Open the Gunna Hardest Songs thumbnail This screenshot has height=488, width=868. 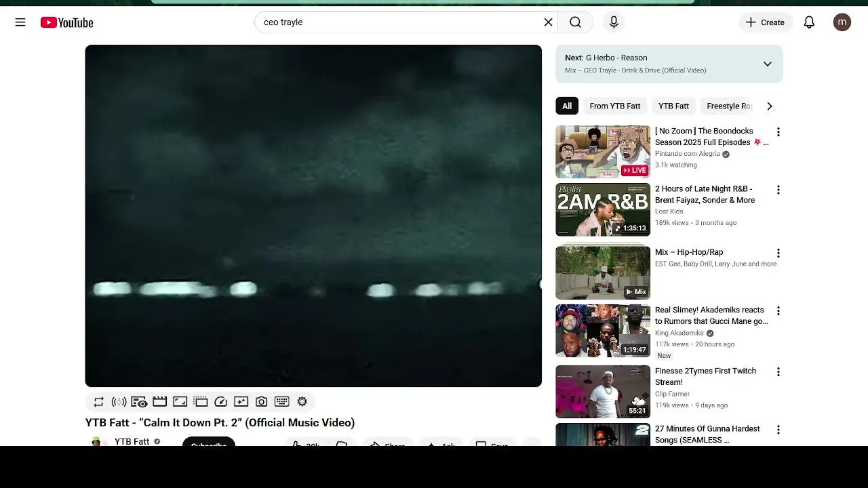pos(603,434)
